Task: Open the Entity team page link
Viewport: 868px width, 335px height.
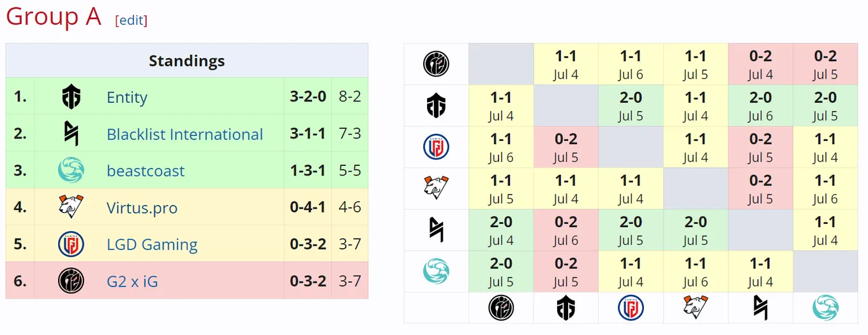Action: (127, 98)
